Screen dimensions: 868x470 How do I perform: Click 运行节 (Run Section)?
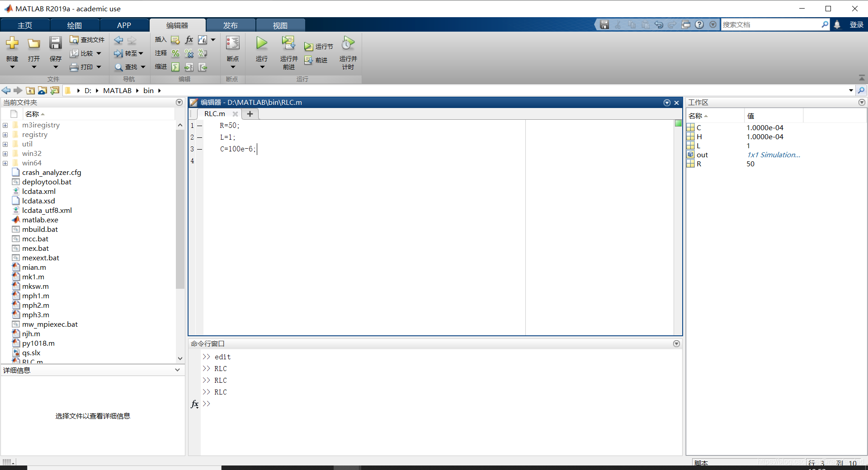[318, 47]
